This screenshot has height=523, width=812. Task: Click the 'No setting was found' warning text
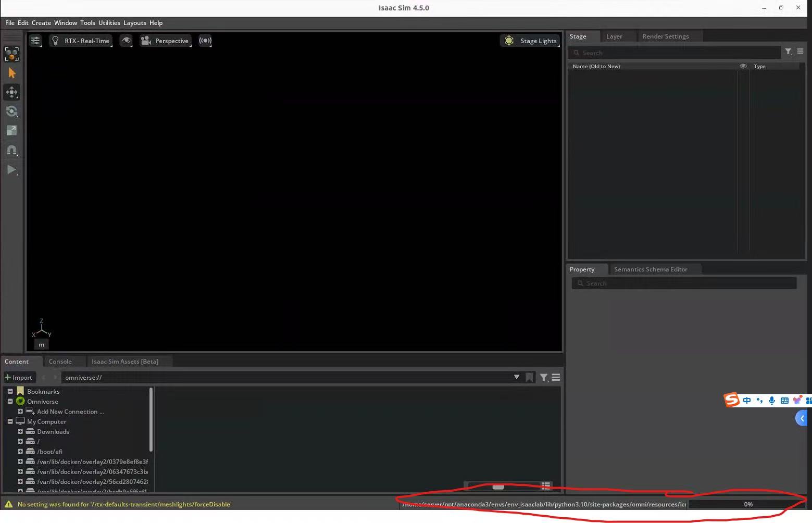tap(124, 504)
